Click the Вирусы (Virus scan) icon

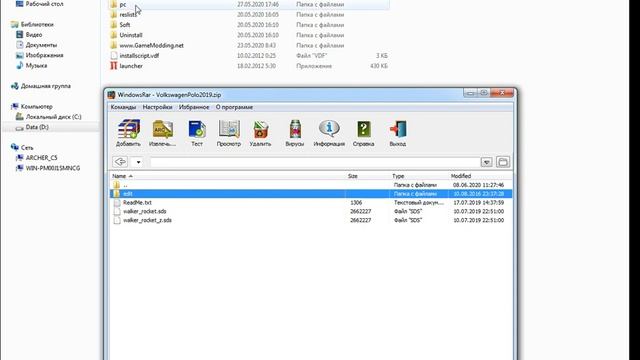[x=295, y=133]
